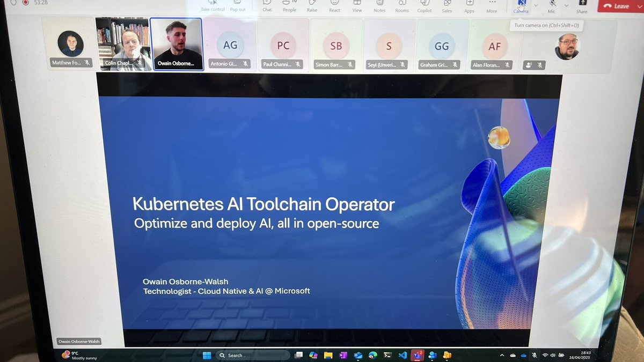Turn the Camera on
Viewport: 644px width, 362px height.
pyautogui.click(x=521, y=5)
